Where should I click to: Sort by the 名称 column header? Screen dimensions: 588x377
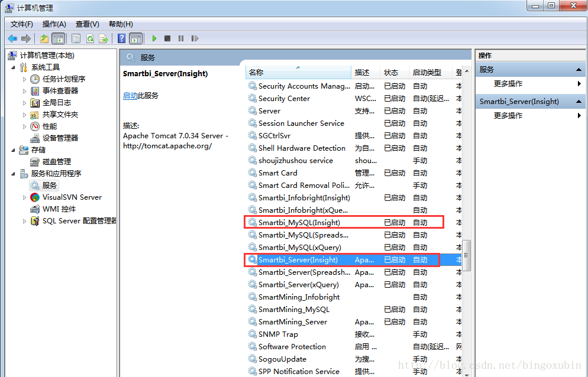point(299,72)
